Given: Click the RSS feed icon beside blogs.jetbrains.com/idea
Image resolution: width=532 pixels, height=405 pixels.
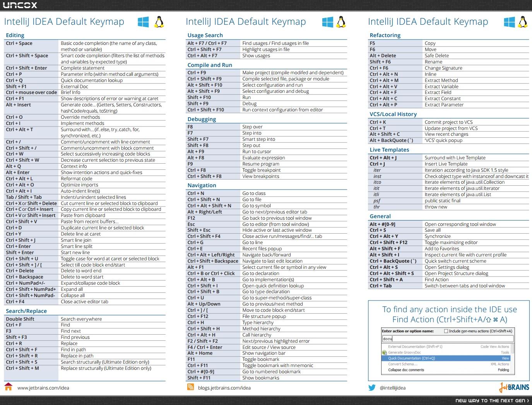Looking at the screenshot, I should point(190,387).
